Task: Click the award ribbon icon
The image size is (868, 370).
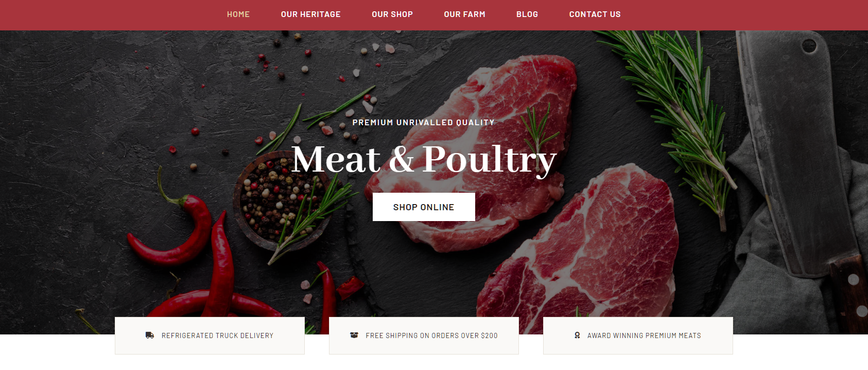Action: point(577,335)
